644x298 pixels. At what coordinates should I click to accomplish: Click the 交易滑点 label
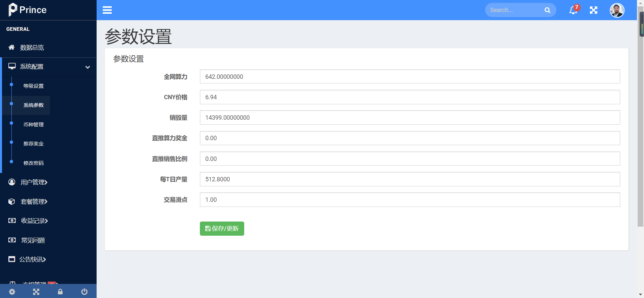175,200
